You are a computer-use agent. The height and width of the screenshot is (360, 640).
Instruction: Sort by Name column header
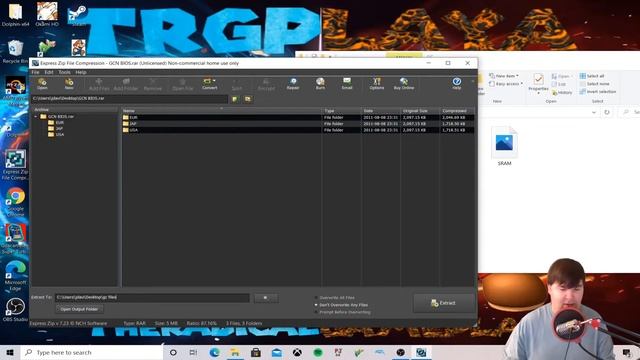tap(222, 111)
